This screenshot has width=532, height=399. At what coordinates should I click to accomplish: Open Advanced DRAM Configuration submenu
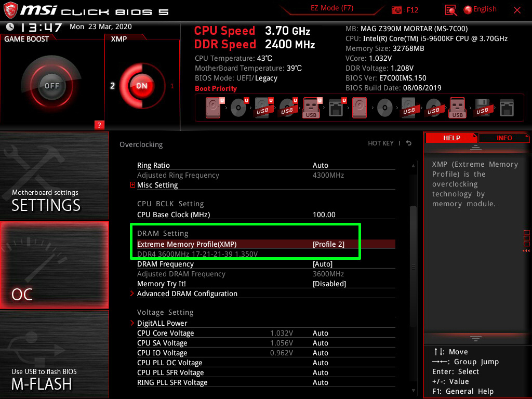click(187, 294)
